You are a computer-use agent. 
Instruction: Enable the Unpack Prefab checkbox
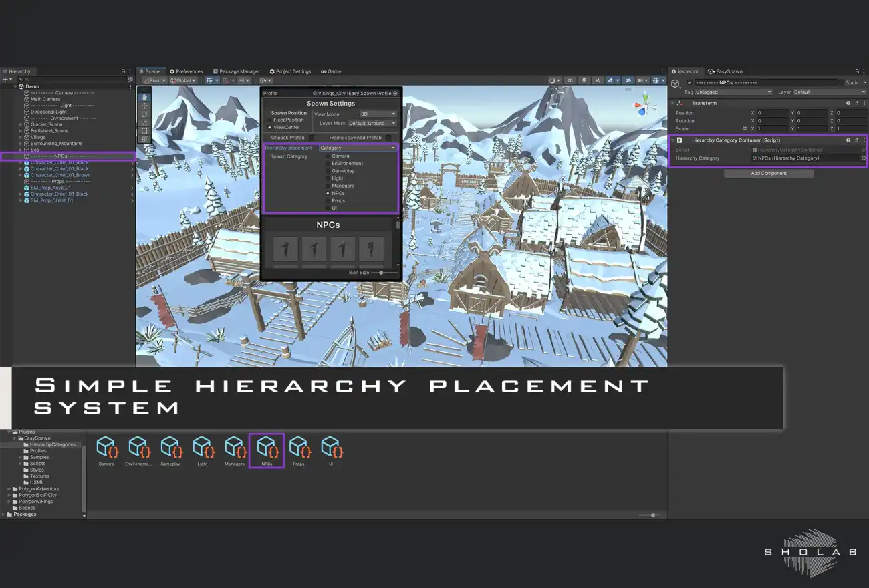click(x=312, y=138)
